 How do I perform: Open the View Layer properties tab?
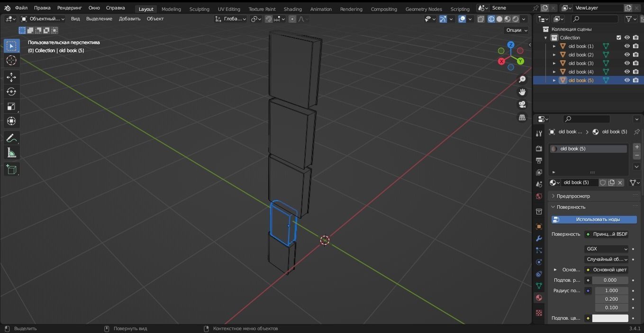pos(539,172)
